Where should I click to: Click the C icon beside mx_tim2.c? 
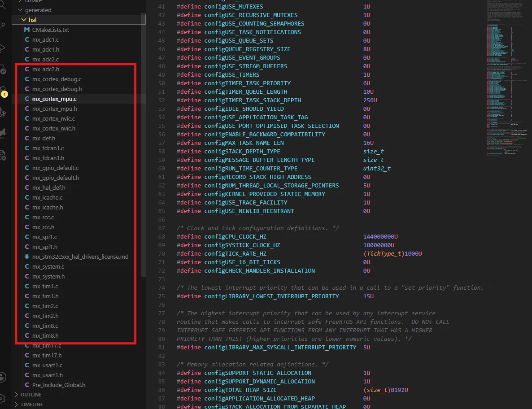coord(27,306)
